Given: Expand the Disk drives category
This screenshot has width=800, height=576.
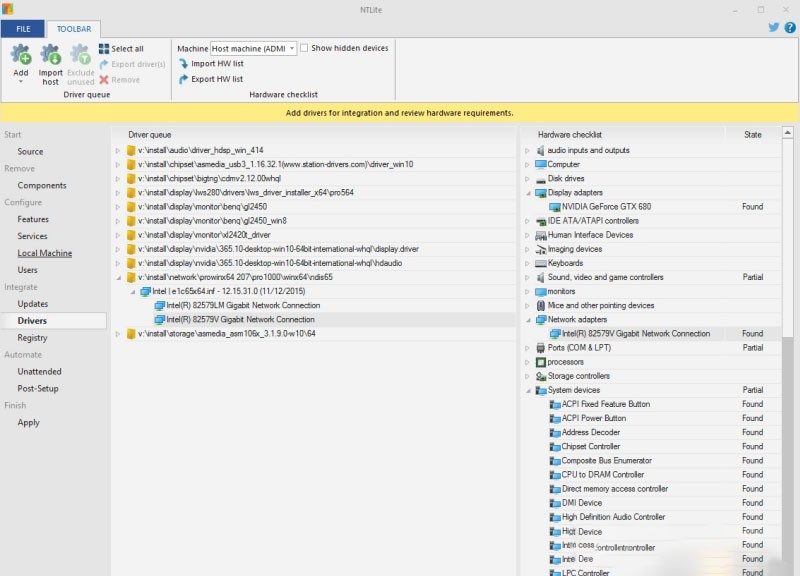Looking at the screenshot, I should (528, 179).
